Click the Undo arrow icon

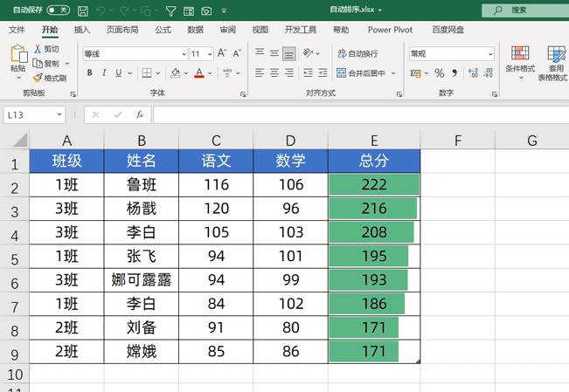(x=101, y=10)
